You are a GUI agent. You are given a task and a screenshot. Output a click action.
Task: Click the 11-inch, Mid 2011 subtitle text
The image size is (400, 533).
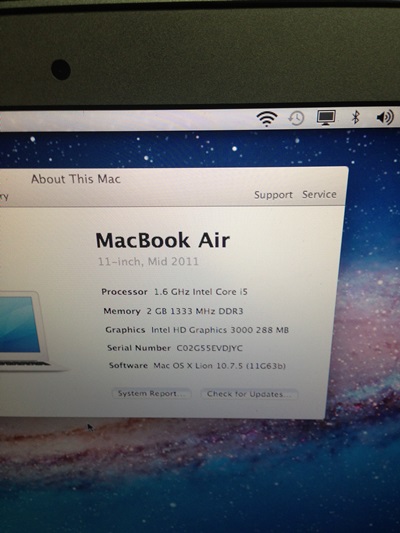(148, 261)
